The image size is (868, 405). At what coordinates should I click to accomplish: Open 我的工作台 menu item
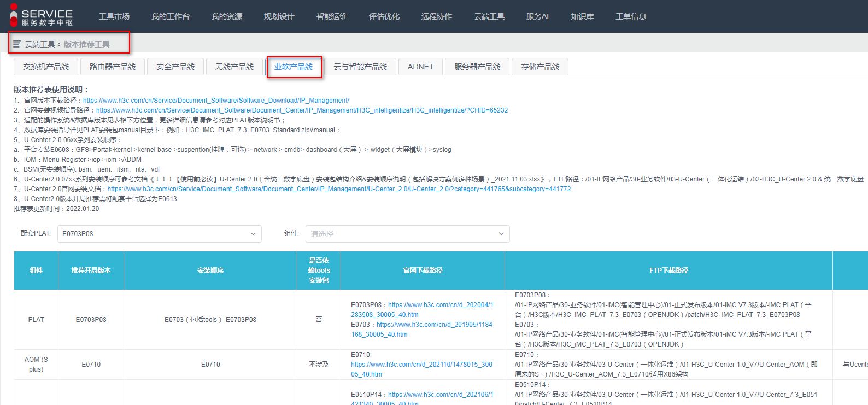171,16
